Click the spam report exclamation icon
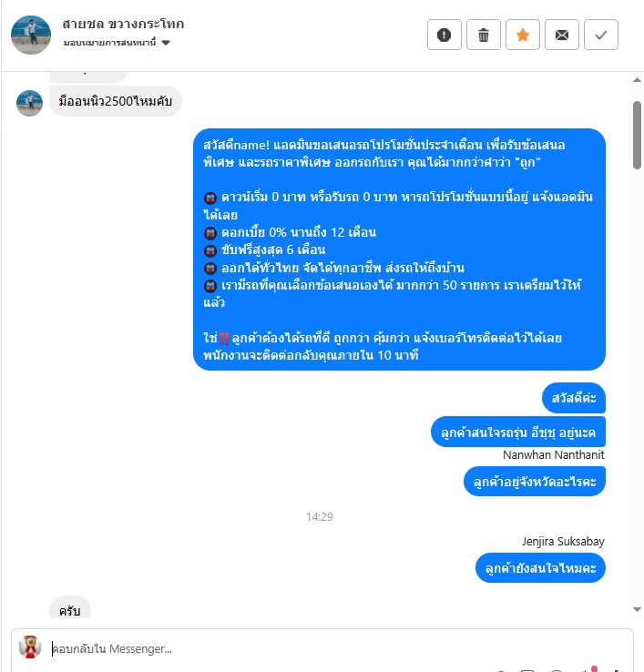The height and width of the screenshot is (672, 644). point(445,35)
